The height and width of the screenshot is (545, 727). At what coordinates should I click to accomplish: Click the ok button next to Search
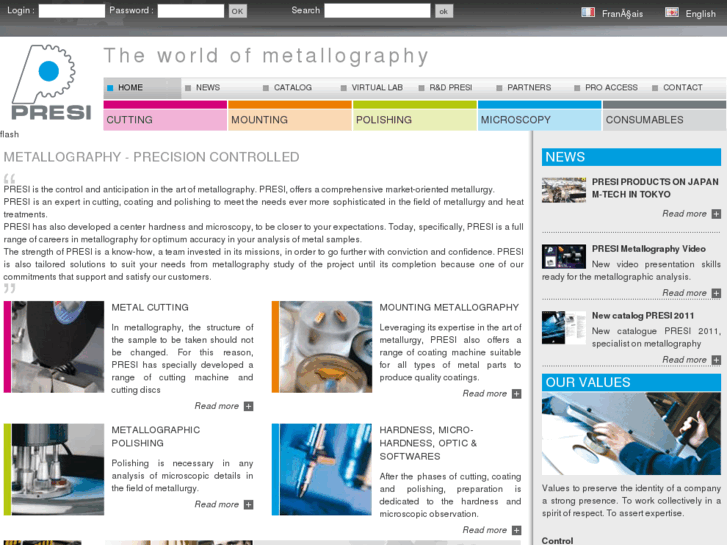[x=444, y=11]
